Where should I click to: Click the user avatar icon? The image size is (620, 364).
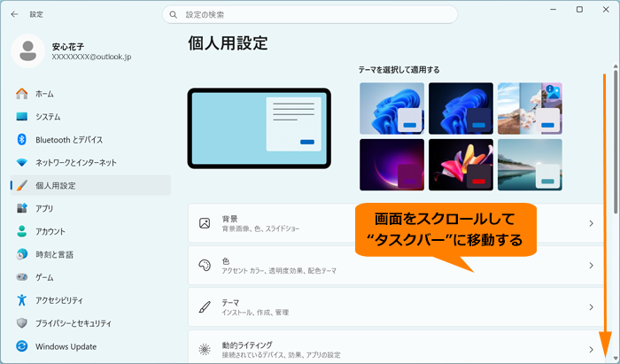pyautogui.click(x=28, y=51)
